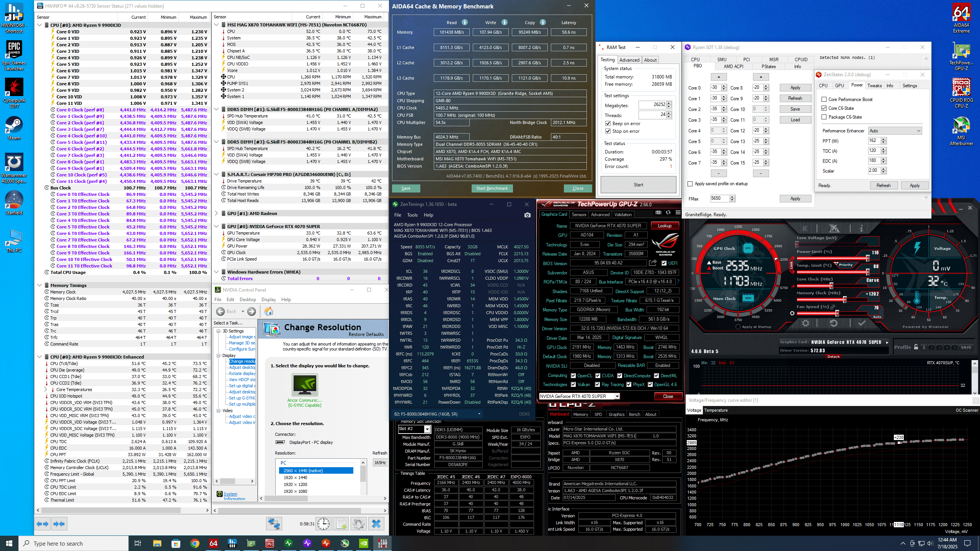The height and width of the screenshot is (551, 980).
Task: Switch to RAM Test Advanced tab
Action: coord(629,60)
